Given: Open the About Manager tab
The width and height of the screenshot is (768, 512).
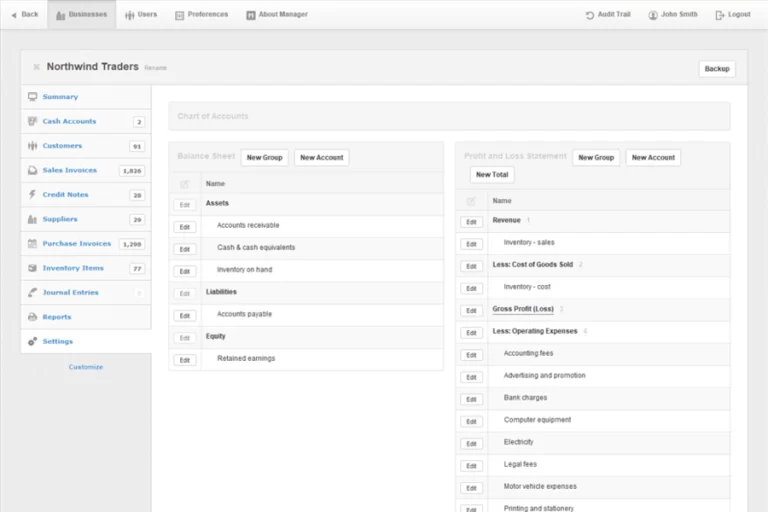Looking at the screenshot, I should pyautogui.click(x=277, y=15).
